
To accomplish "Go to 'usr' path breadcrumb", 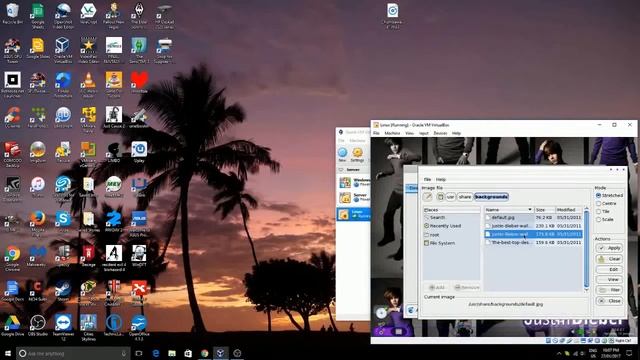I will 450,197.
